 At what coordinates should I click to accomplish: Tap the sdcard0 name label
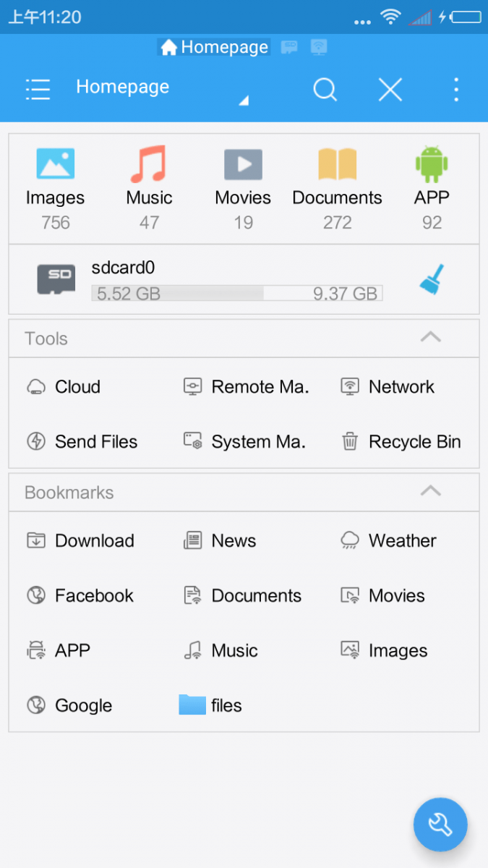123,268
